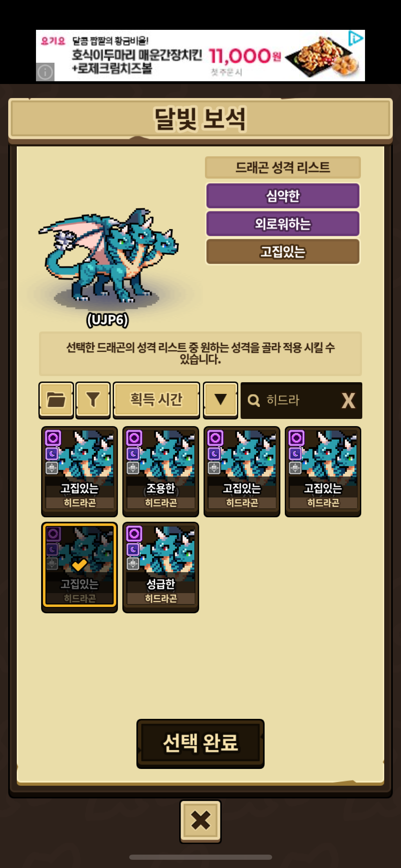Clear the 히드라 search with X
This screenshot has height=868, width=401.
click(x=348, y=400)
